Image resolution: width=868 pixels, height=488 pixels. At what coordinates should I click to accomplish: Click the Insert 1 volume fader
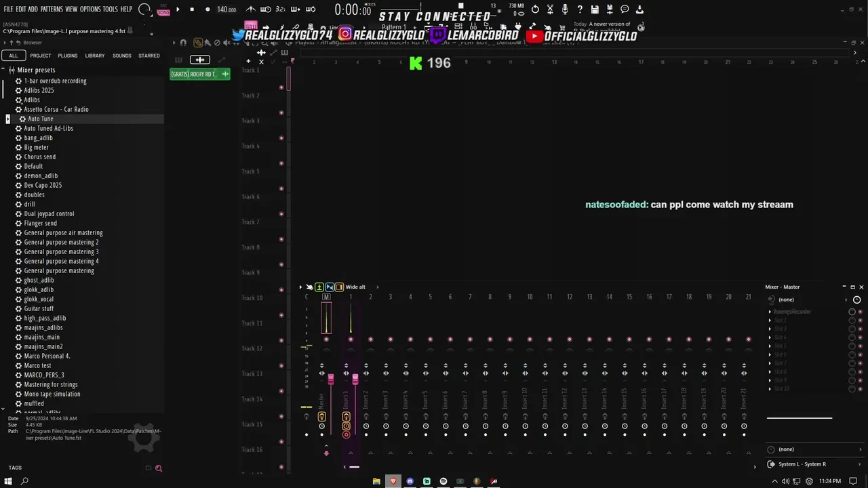point(355,379)
